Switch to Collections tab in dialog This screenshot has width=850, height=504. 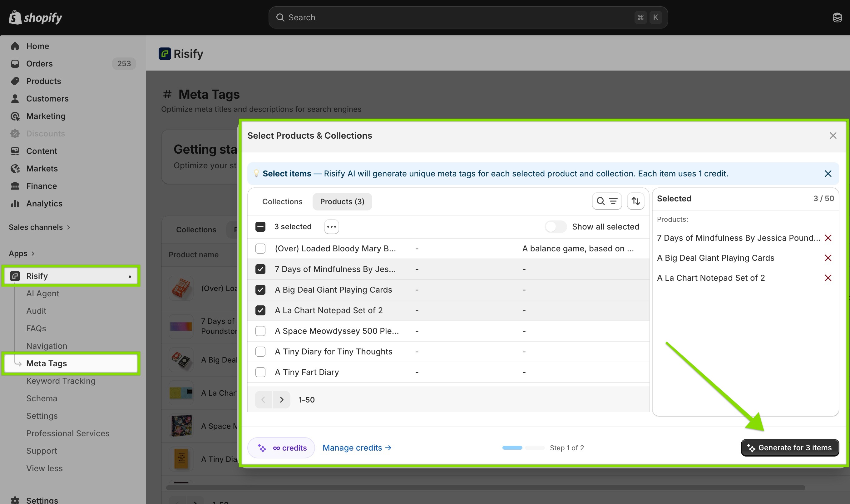click(x=282, y=202)
